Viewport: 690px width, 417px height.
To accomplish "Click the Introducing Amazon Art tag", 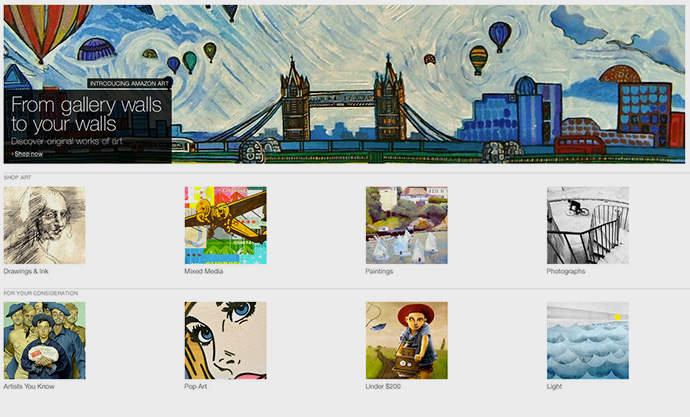I will pos(129,83).
